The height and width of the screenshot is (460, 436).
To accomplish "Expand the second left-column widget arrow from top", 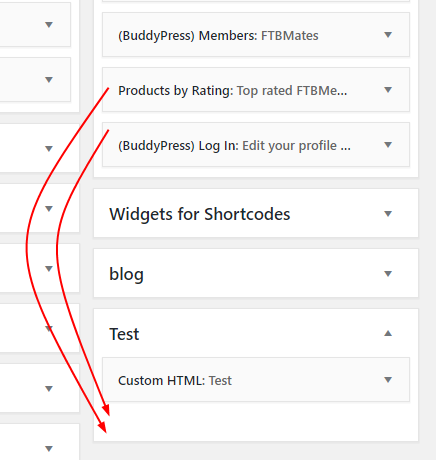I will pyautogui.click(x=49, y=79).
